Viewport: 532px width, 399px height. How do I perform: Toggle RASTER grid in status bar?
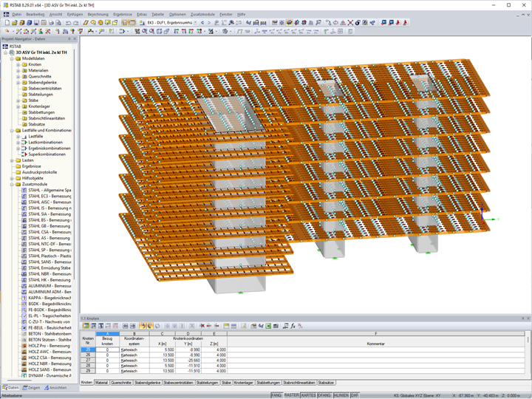(292, 395)
